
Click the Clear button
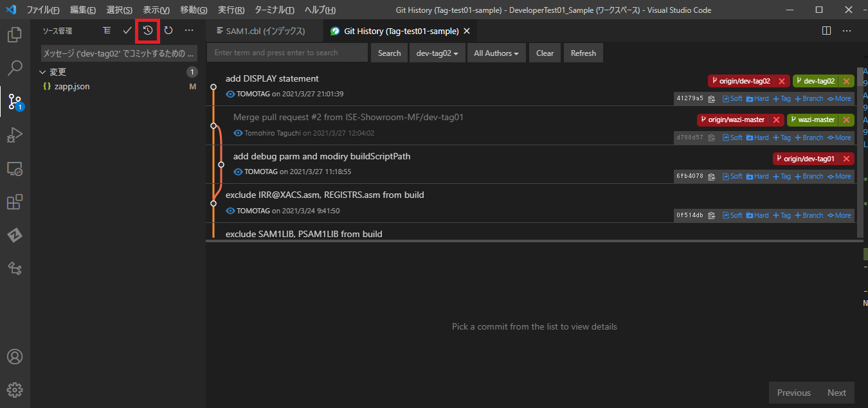[x=545, y=53]
